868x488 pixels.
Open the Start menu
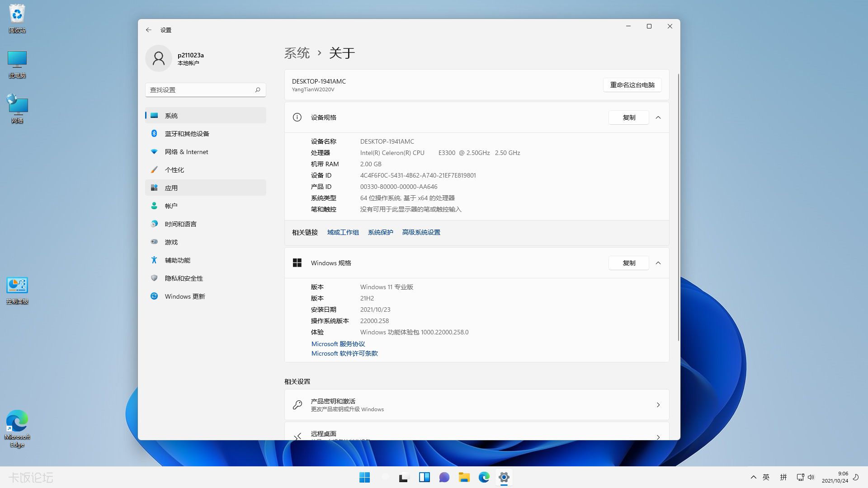coord(364,477)
